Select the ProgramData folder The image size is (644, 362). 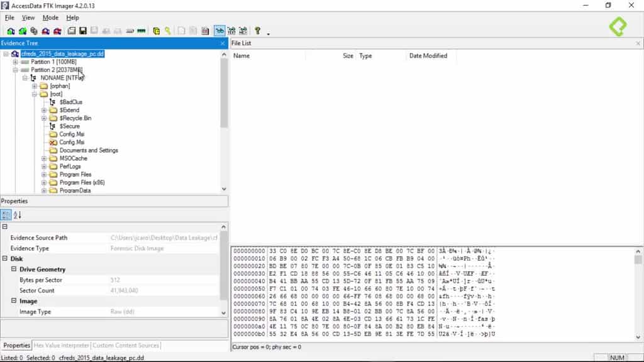[x=75, y=190]
